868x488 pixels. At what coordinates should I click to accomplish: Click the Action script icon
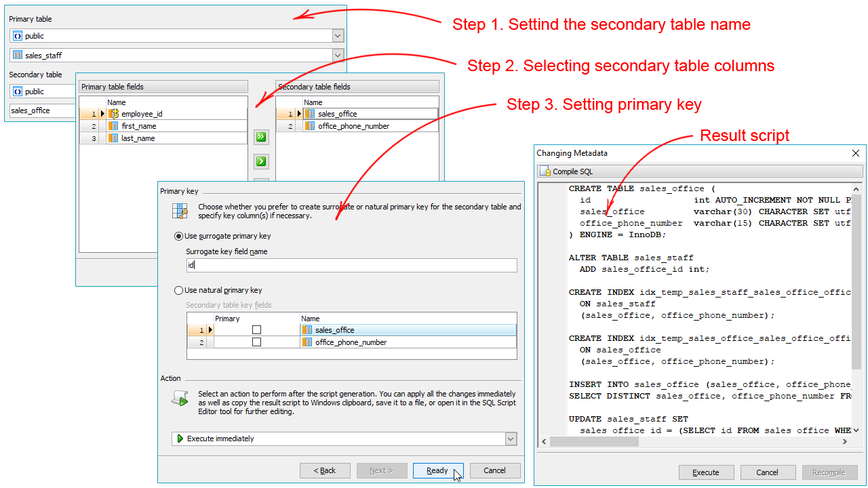click(x=180, y=399)
